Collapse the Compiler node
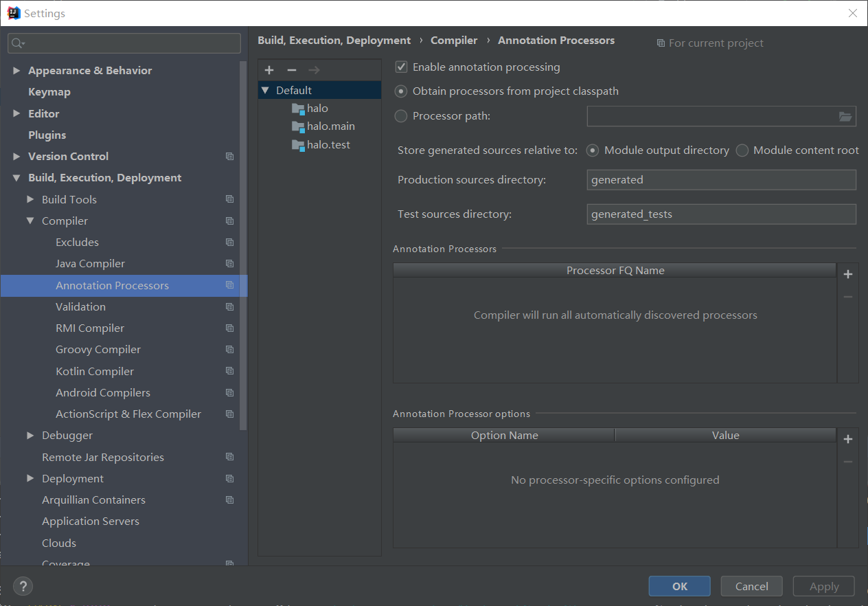The height and width of the screenshot is (606, 868). pos(30,221)
